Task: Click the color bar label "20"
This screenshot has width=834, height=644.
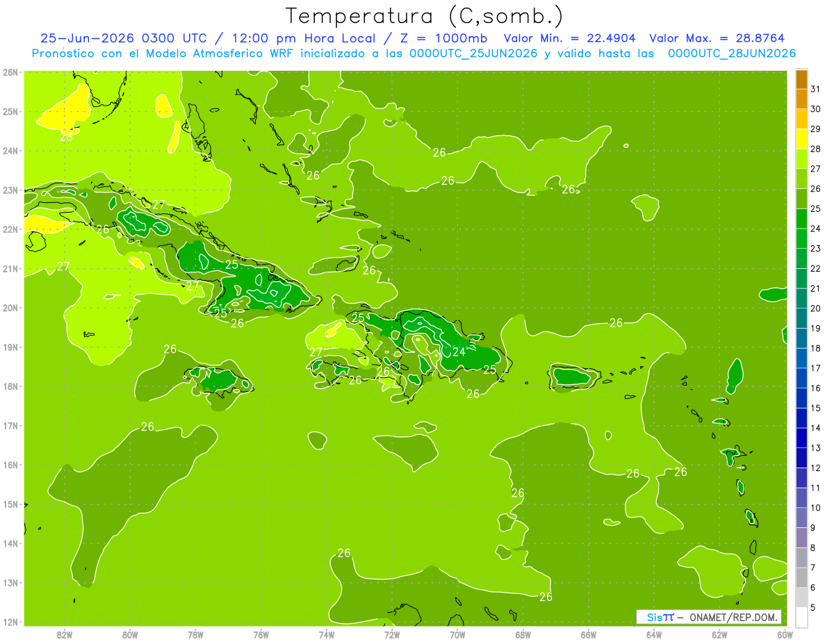Action: 815,308
